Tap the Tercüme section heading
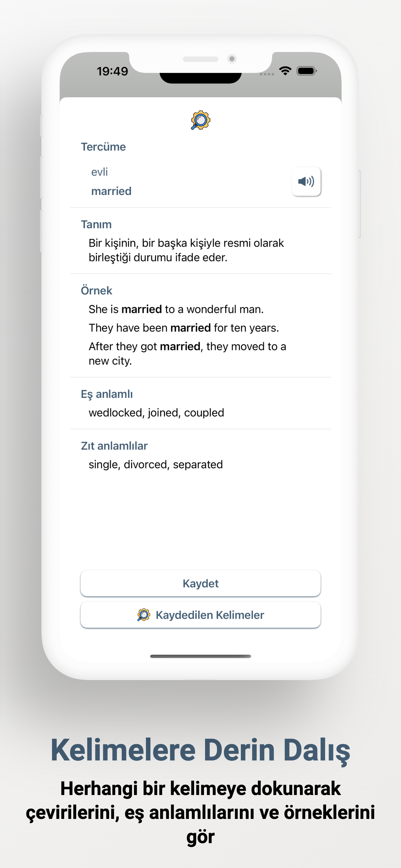This screenshot has width=401, height=868. point(103,147)
